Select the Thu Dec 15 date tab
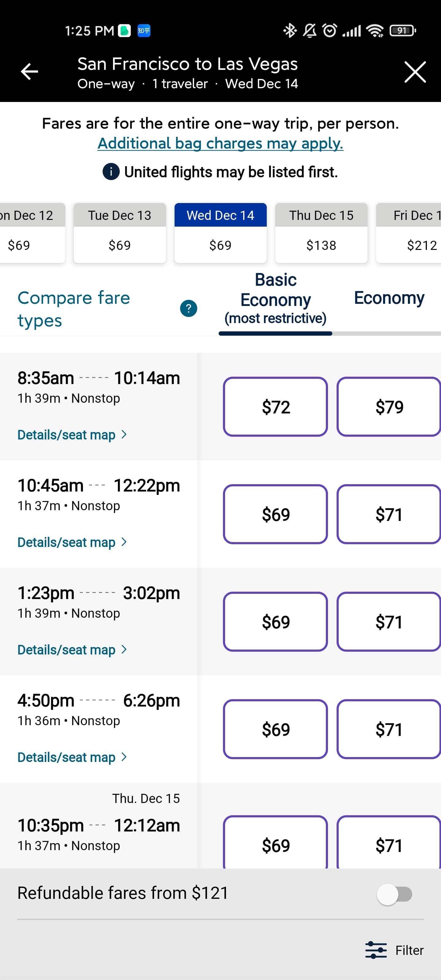Image resolution: width=441 pixels, height=980 pixels. point(321,232)
